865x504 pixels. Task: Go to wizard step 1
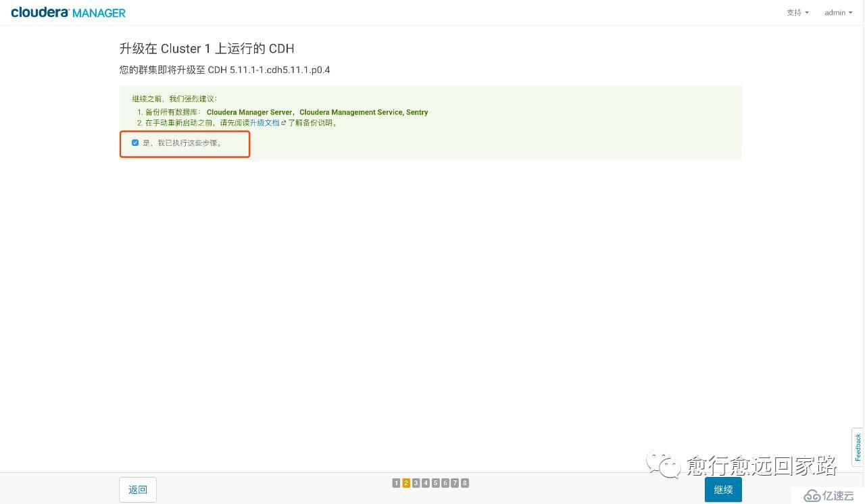pyautogui.click(x=396, y=483)
